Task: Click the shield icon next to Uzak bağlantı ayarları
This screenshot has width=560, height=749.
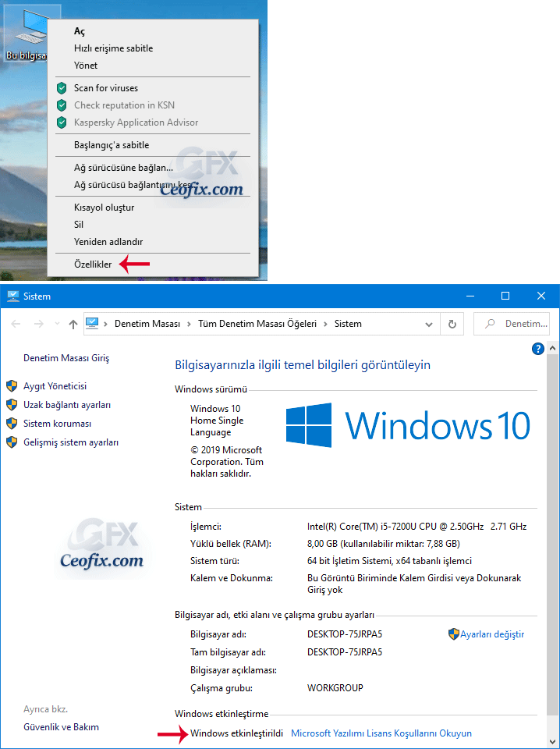Action: pyautogui.click(x=12, y=405)
